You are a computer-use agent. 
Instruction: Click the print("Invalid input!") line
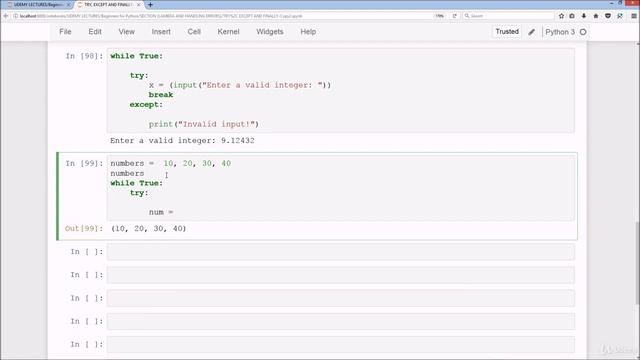204,124
